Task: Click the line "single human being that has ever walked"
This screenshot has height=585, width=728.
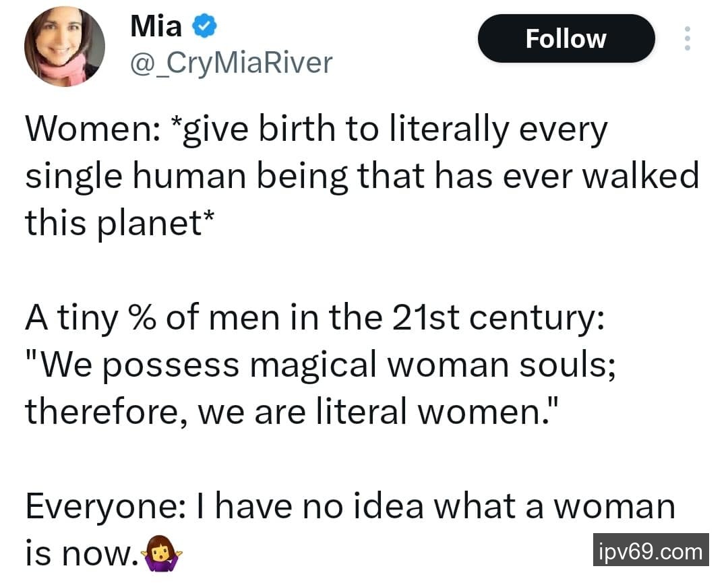Action: point(362,177)
